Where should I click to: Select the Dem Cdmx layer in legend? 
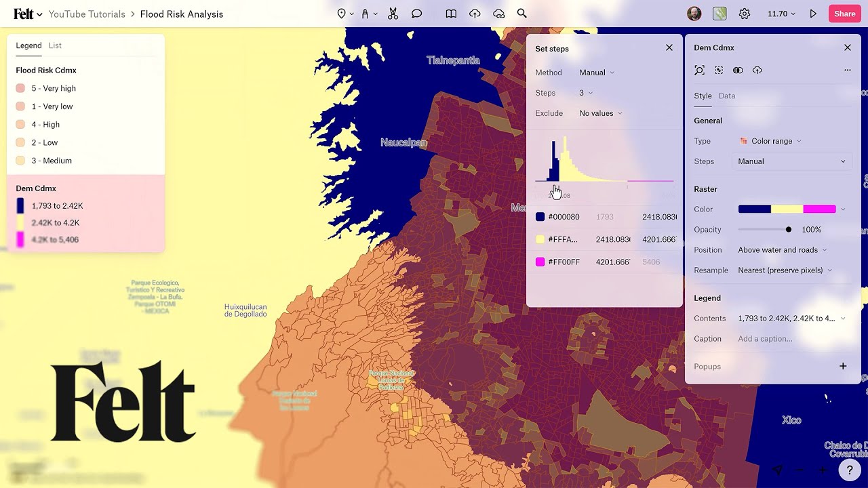36,188
